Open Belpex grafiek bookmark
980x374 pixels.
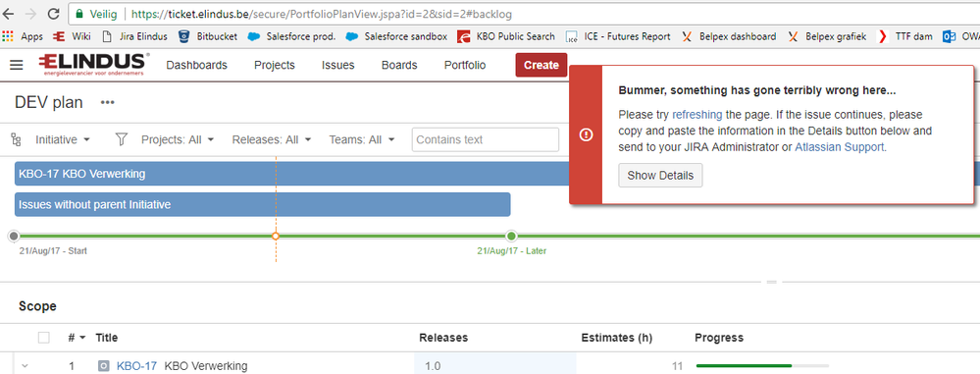(827, 36)
